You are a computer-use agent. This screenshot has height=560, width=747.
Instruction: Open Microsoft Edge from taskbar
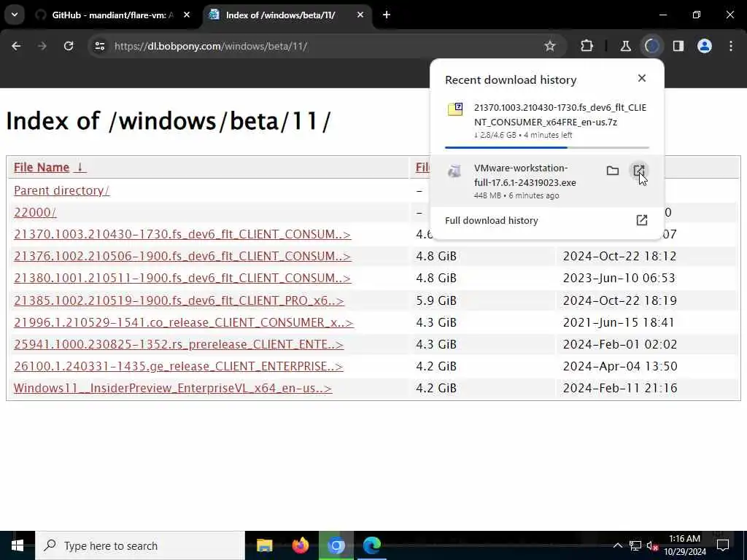tap(372, 545)
